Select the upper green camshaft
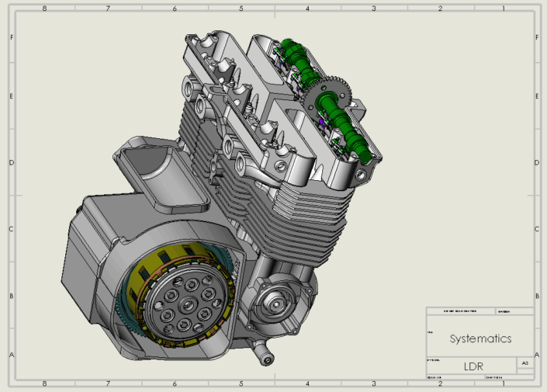 tap(296, 61)
